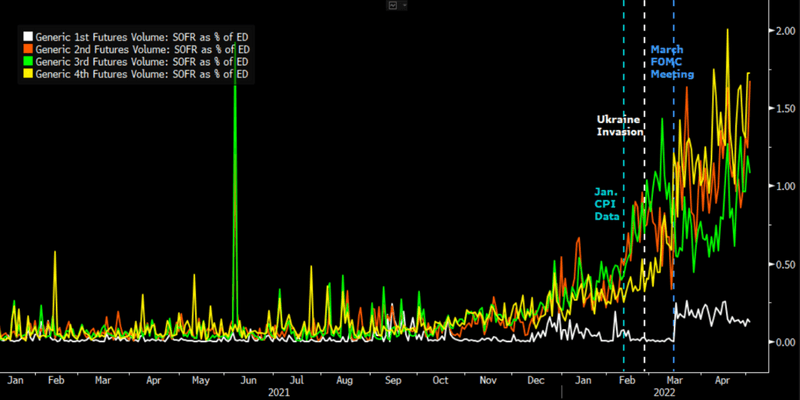Click the 0.50 y-axis value
The height and width of the screenshot is (400, 800).
(785, 264)
